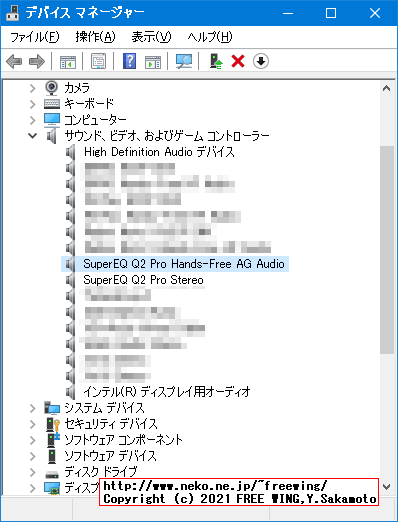Expand the キーボード category
This screenshot has width=398, height=522.
[x=32, y=104]
